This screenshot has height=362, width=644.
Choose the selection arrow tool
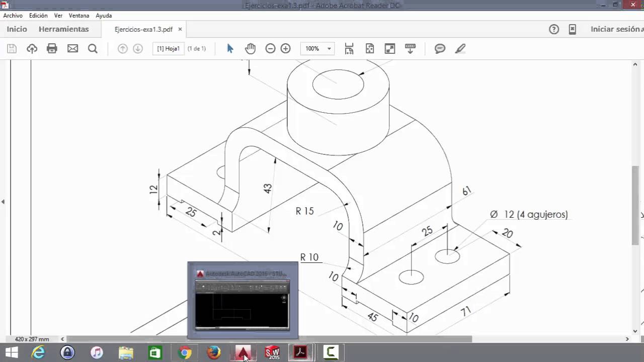(230, 49)
